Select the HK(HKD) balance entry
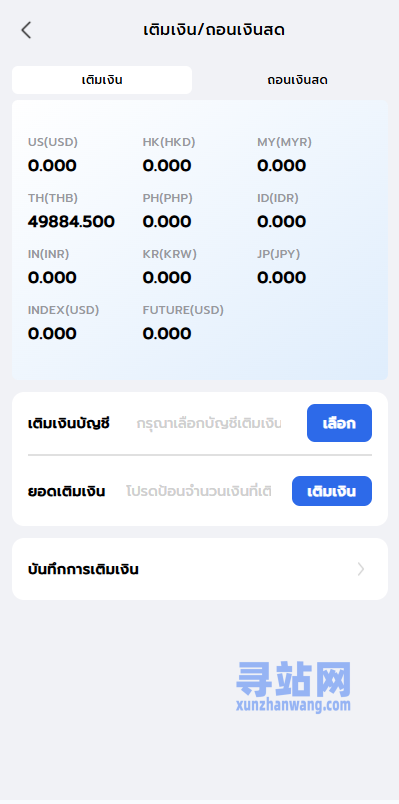 [169, 155]
